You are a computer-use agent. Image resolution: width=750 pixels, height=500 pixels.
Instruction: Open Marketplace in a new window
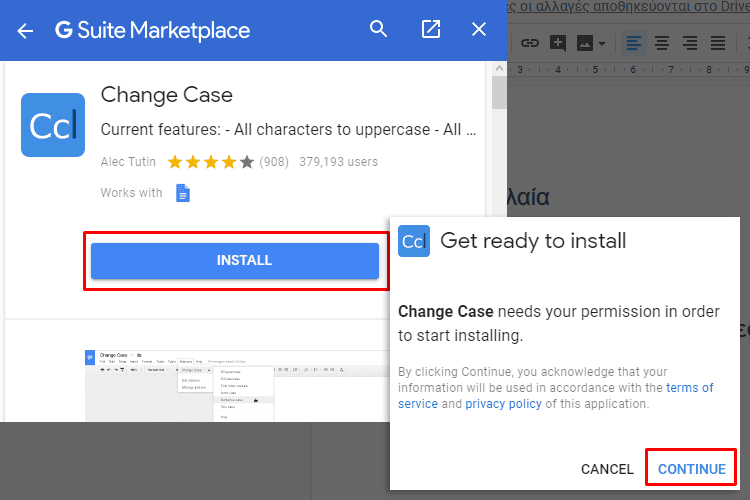430,29
